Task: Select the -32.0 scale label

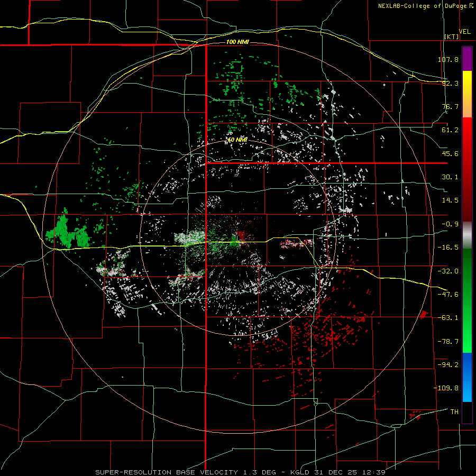Action: [448, 271]
